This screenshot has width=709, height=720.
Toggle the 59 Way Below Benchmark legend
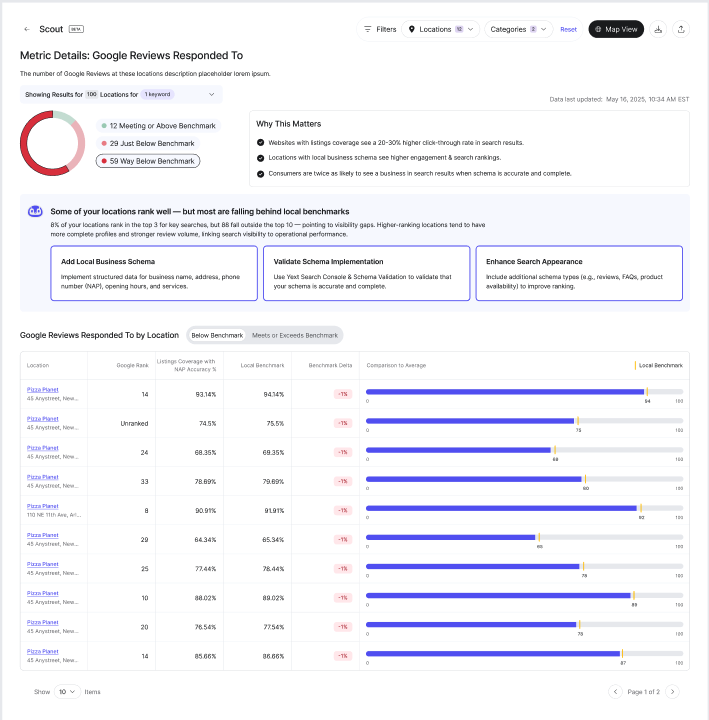point(148,161)
